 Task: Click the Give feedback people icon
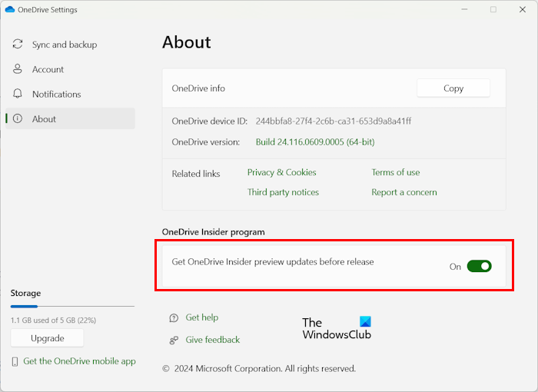pyautogui.click(x=174, y=340)
